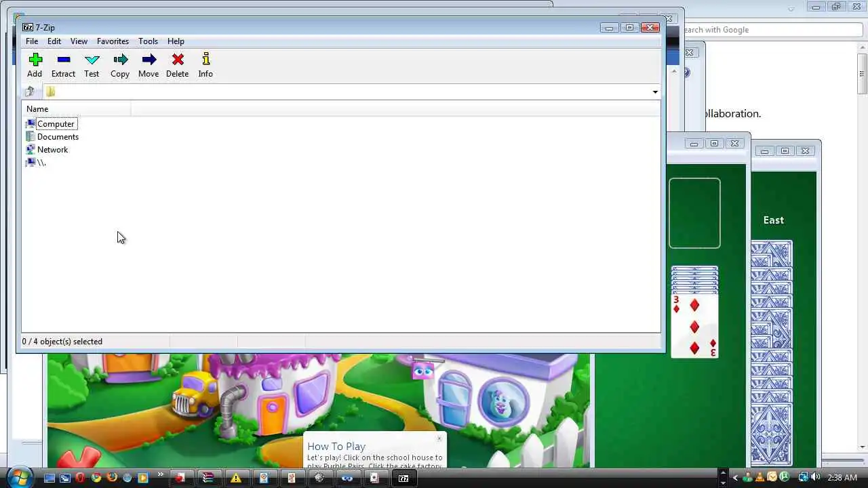
Task: Launch Google Chrome from the quick launch bar
Action: tap(96, 478)
